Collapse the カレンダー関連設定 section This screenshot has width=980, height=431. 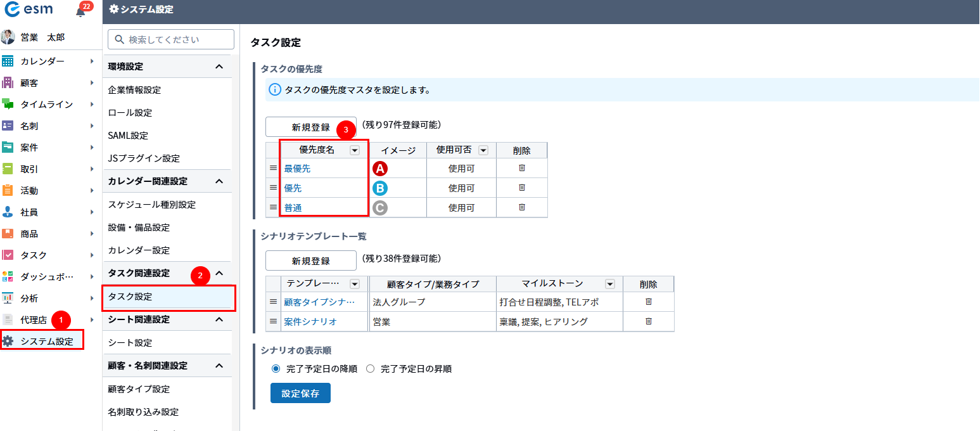(219, 181)
